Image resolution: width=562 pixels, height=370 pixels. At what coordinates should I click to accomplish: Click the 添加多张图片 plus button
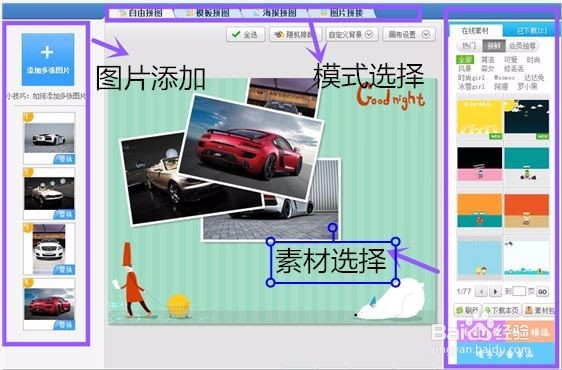48,60
